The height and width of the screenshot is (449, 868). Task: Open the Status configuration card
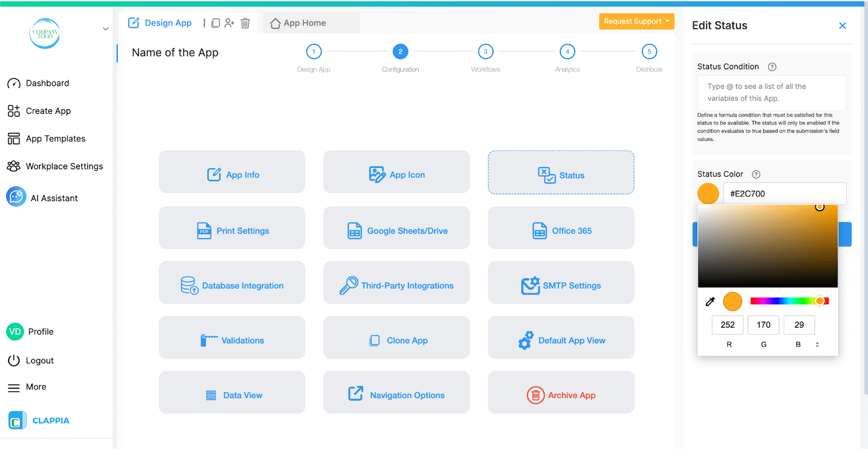point(561,172)
